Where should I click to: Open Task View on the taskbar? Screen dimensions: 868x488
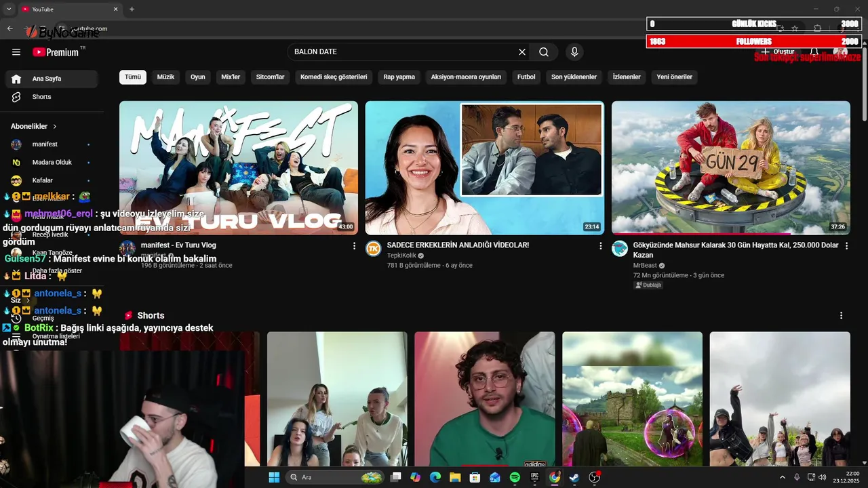(396, 477)
